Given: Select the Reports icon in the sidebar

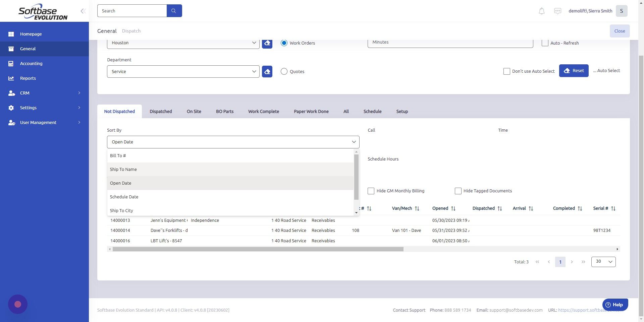Looking at the screenshot, I should [x=11, y=78].
